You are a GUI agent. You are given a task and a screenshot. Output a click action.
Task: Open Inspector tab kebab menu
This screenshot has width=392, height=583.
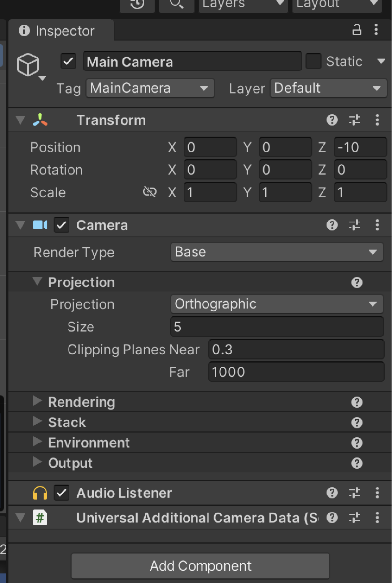click(x=376, y=29)
